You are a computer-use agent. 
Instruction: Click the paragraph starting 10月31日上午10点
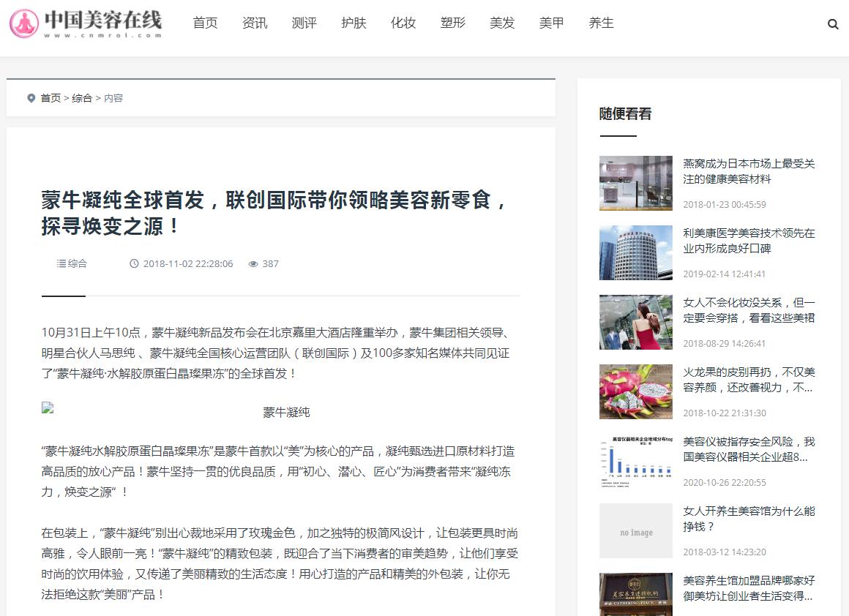tap(276, 353)
